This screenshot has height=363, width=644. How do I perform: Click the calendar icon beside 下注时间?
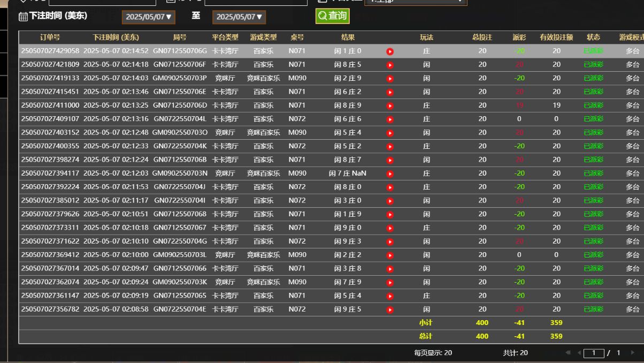pyautogui.click(x=23, y=17)
